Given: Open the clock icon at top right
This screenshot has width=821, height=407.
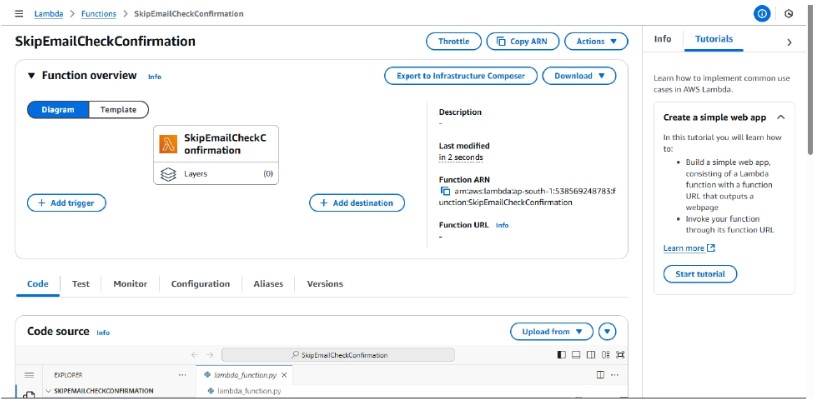Looking at the screenshot, I should coord(789,14).
